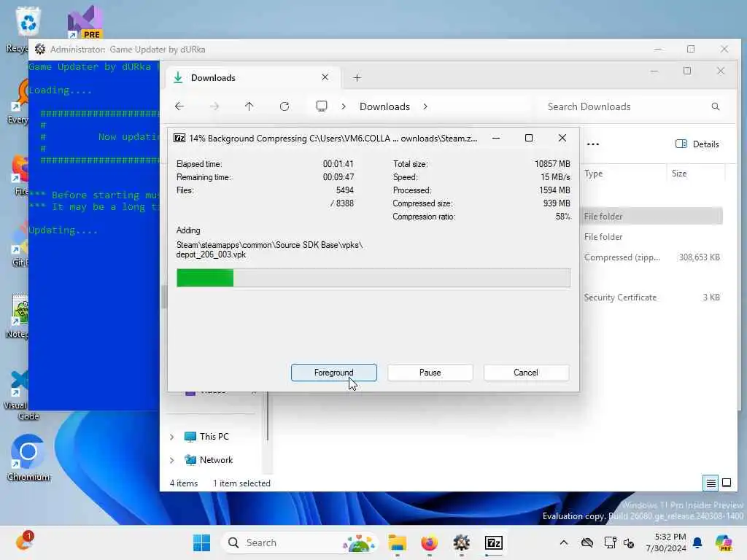Switch to large thumbnails view layout
This screenshot has height=560, width=747.
tap(727, 483)
